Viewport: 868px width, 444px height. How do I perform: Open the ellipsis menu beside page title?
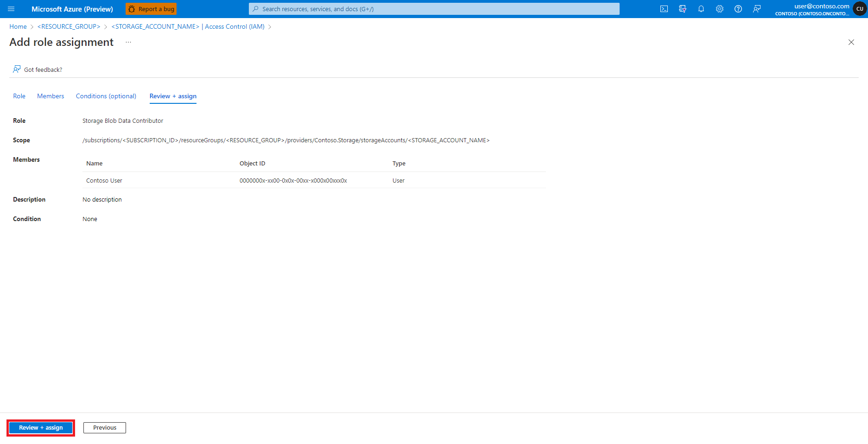tap(128, 42)
